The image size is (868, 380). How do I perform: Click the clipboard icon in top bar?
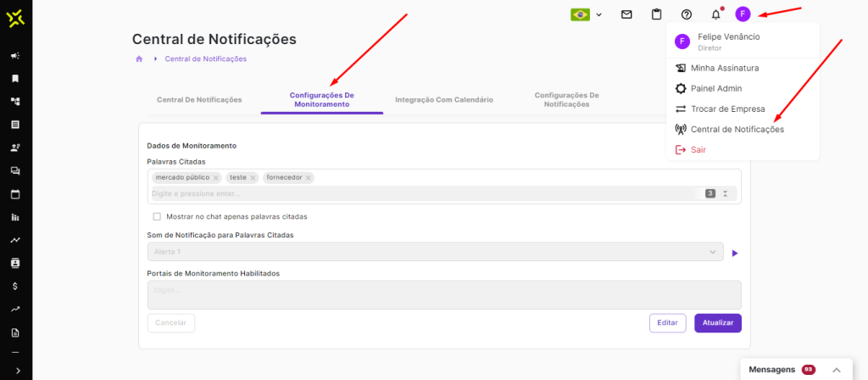click(x=656, y=14)
